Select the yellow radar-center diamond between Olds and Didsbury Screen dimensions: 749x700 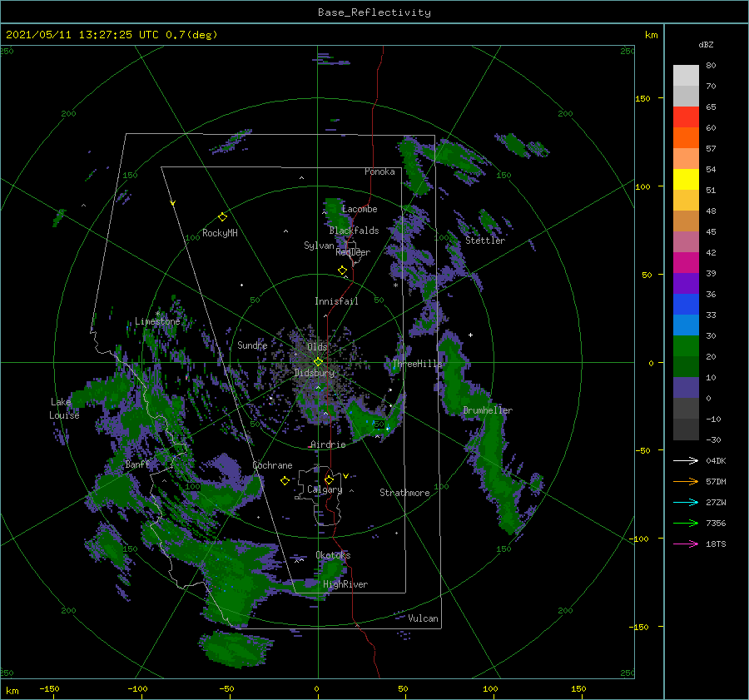pyautogui.click(x=318, y=362)
